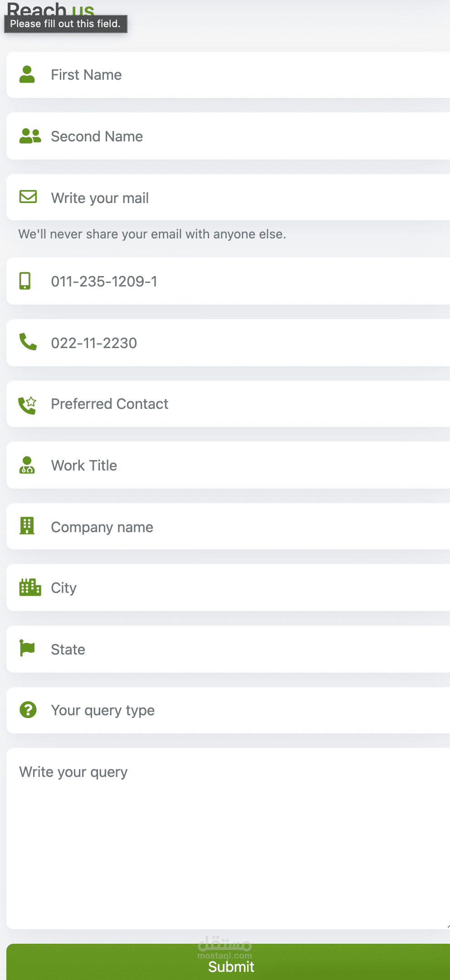The image size is (450, 980).
Task: Click the city skyline icon
Action: click(x=30, y=587)
